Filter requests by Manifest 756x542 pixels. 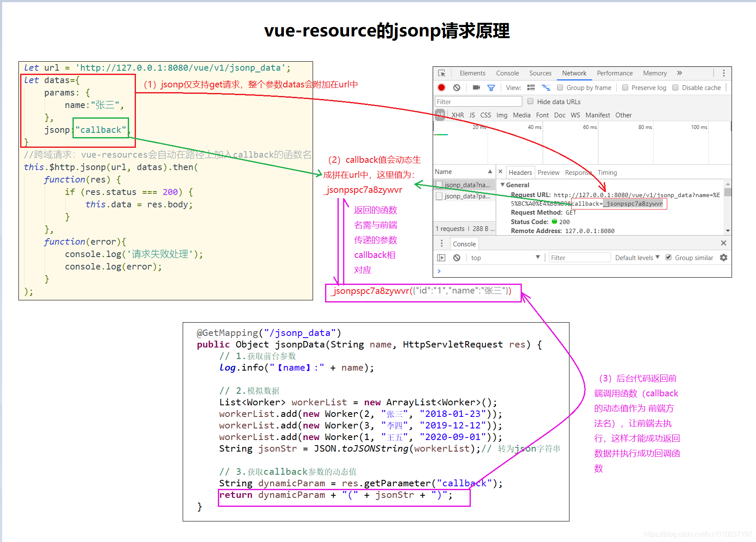(x=598, y=115)
